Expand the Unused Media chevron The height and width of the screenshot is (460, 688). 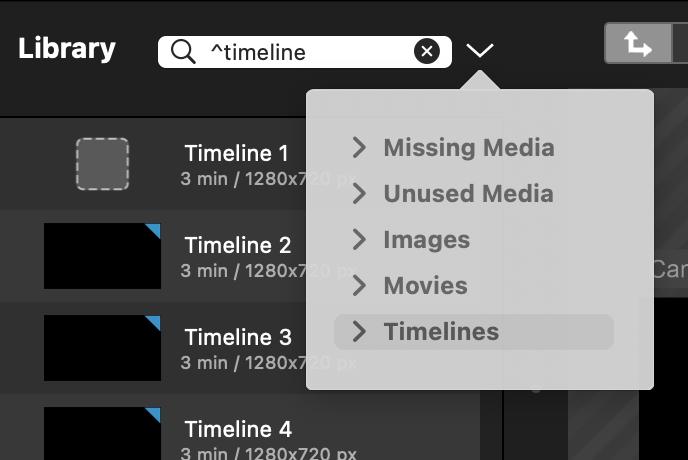[360, 194]
